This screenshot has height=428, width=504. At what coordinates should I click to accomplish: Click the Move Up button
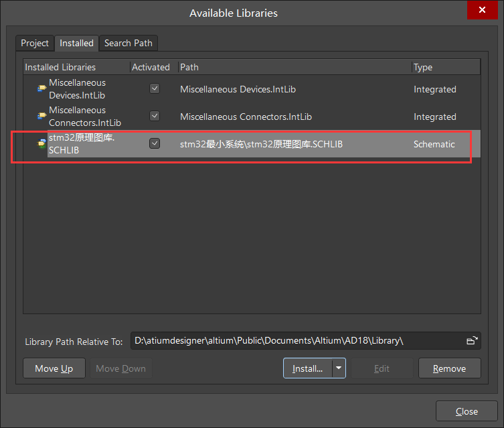coord(54,368)
